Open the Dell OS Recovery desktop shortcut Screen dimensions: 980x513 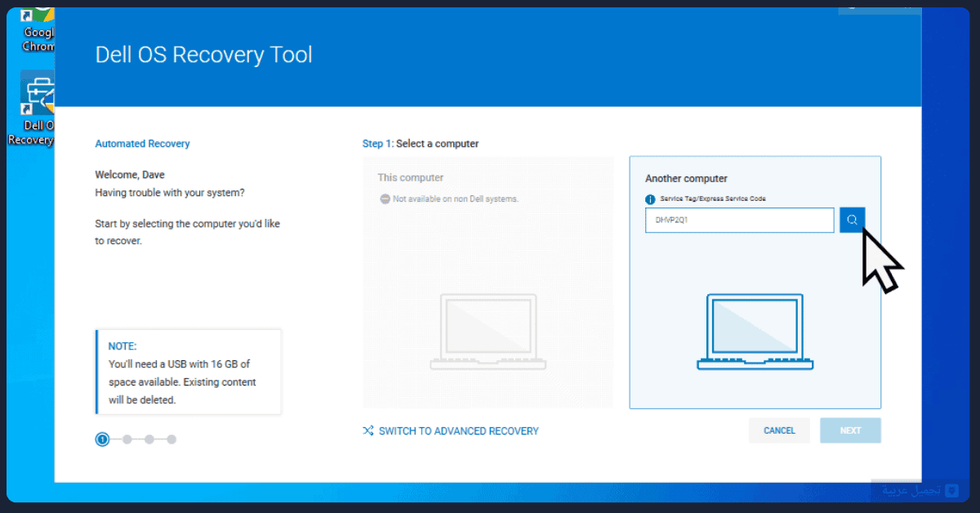coord(34,108)
